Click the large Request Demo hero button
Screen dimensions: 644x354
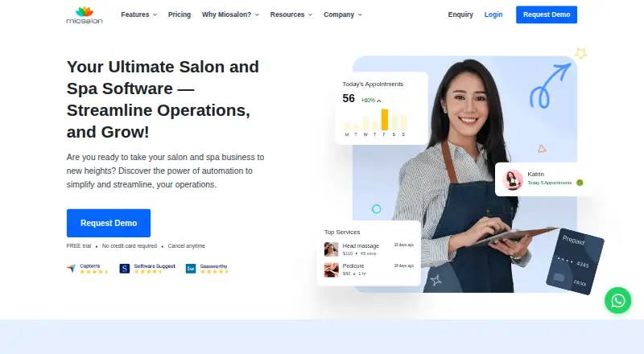[x=109, y=223]
